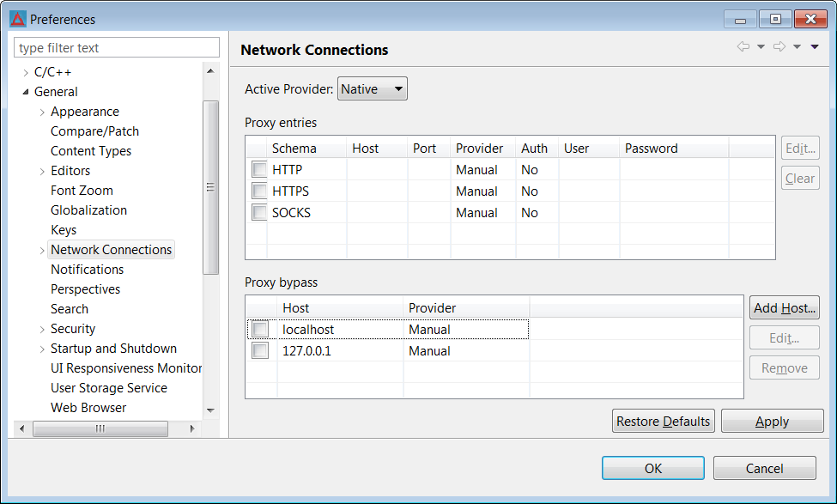Open the preferences view menu triangle

pos(815,47)
